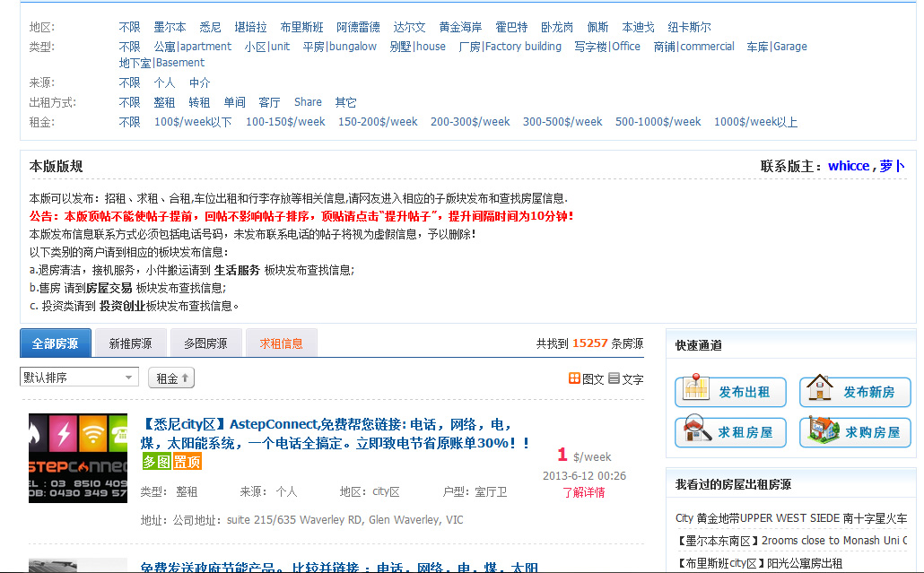Open City 黄金地带UPPER WEST SIEDE history item
The width and height of the screenshot is (924, 573).
(x=791, y=518)
